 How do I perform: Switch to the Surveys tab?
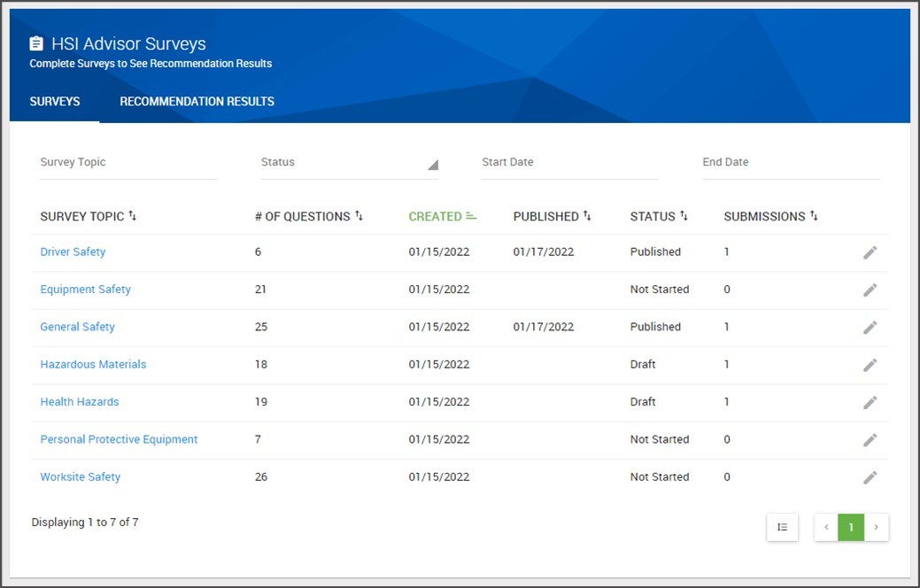pos(55,102)
